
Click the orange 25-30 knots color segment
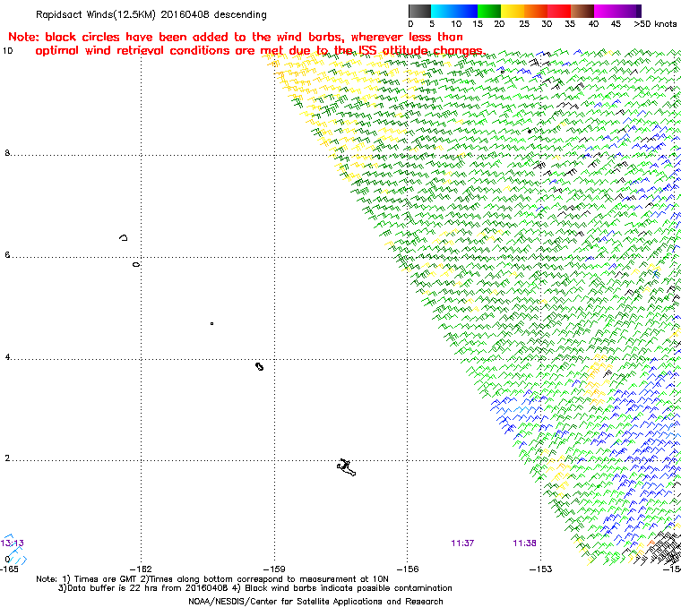(536, 11)
